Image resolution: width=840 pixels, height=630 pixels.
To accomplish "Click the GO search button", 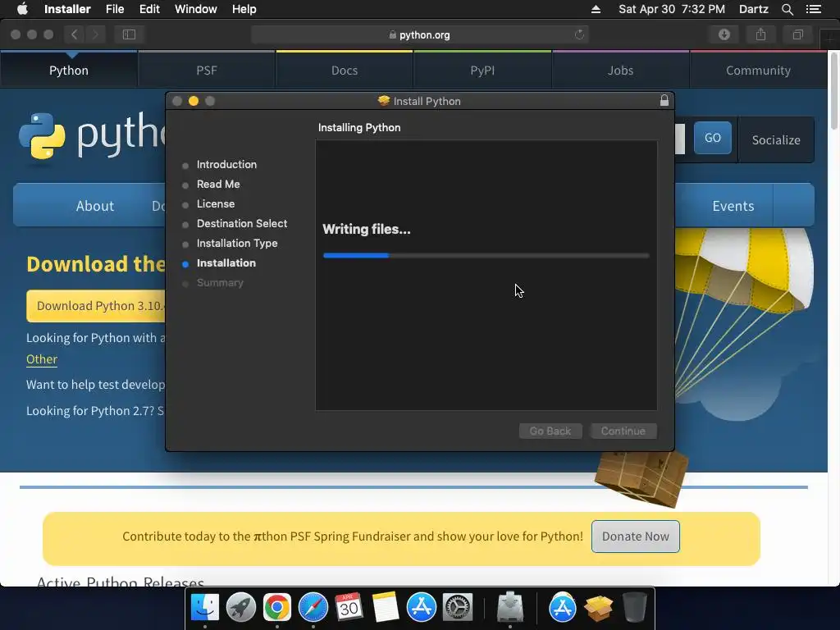I will click(x=713, y=138).
